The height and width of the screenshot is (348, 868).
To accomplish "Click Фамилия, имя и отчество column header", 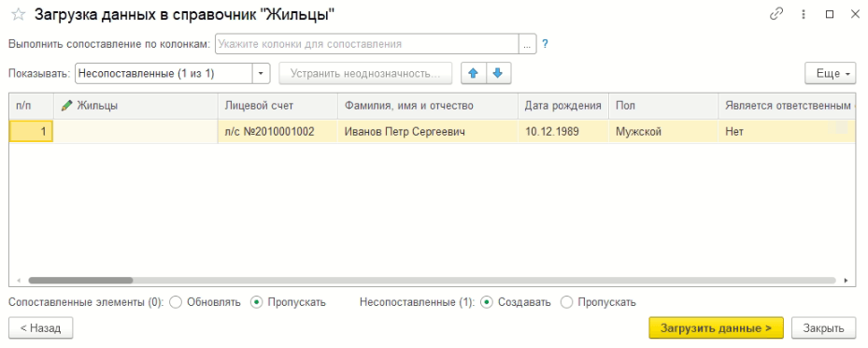I will pyautogui.click(x=428, y=106).
